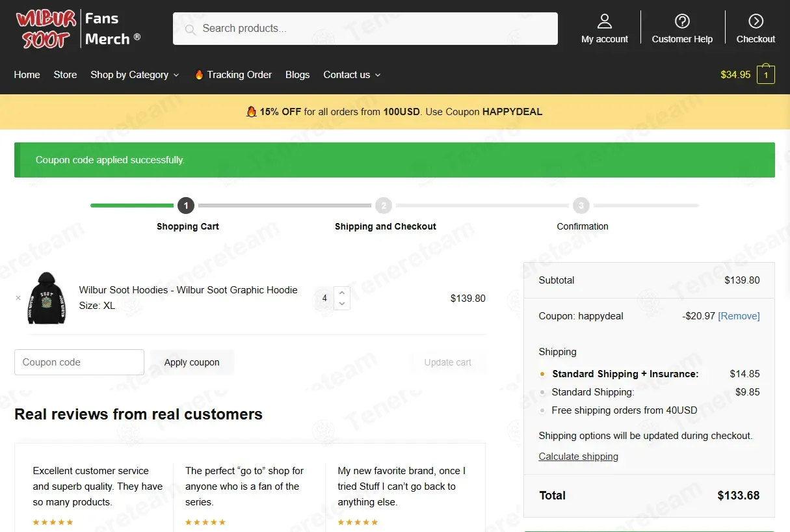Open the Store menu item
The image size is (790, 532).
[x=65, y=75]
